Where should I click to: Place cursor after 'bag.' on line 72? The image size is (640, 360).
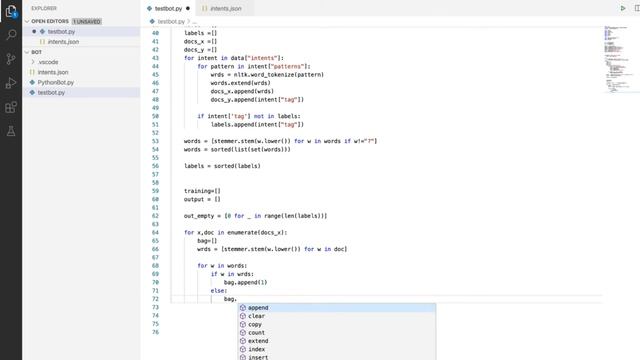(237, 299)
